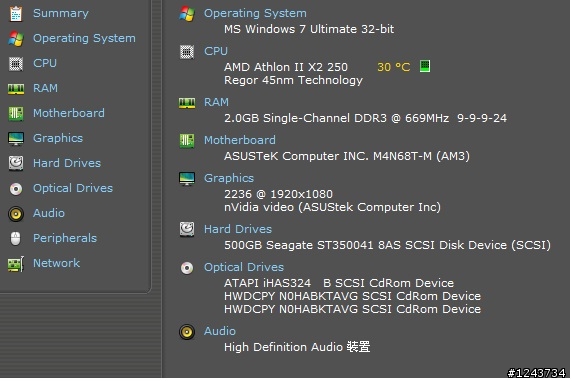Click the 'High Definition Audio' device line

[297, 347]
